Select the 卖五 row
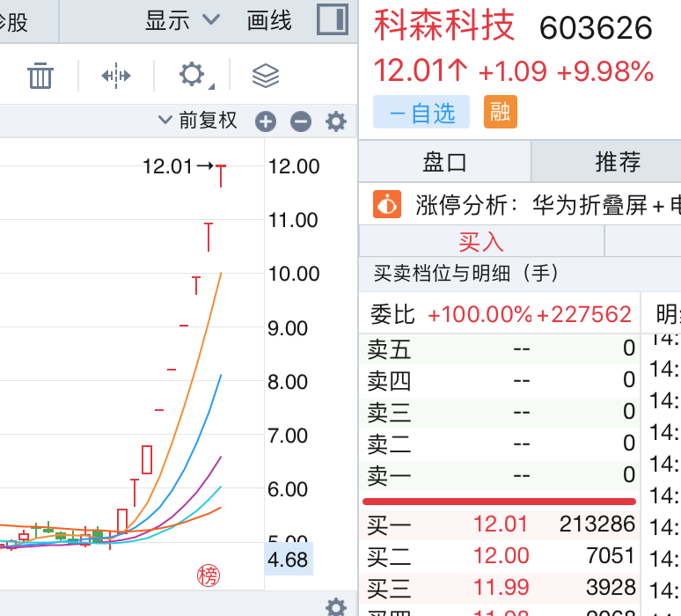 click(500, 348)
